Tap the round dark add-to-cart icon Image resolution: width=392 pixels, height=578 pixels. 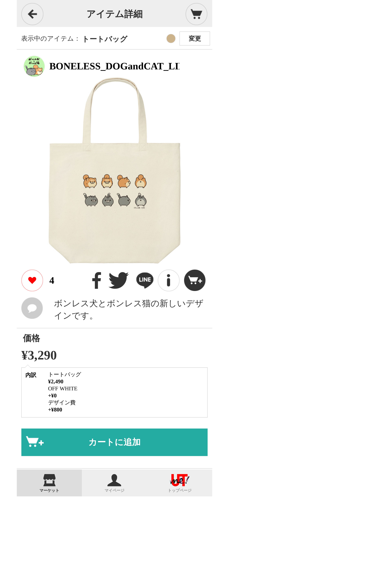coord(195,280)
